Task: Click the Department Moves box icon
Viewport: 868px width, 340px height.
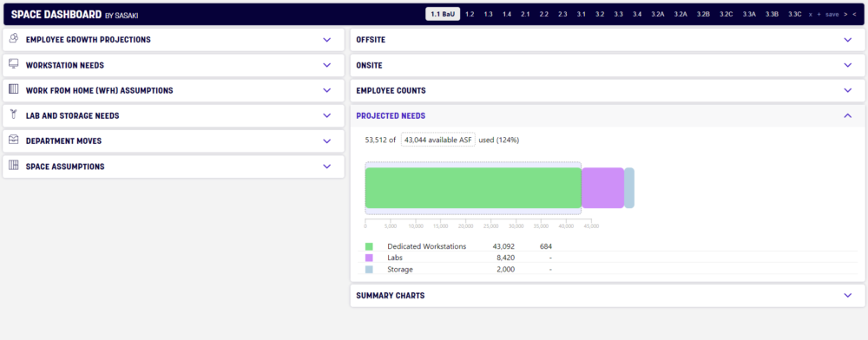Action: click(x=15, y=140)
